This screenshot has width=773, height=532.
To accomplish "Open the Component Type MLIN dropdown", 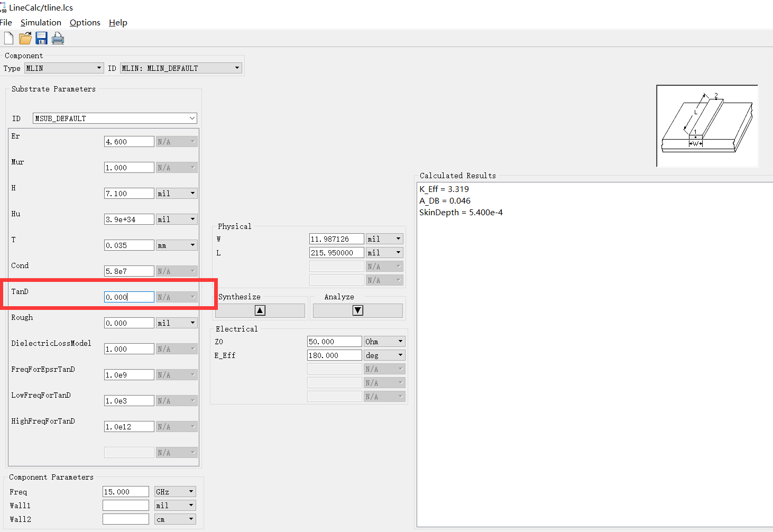I will [64, 68].
